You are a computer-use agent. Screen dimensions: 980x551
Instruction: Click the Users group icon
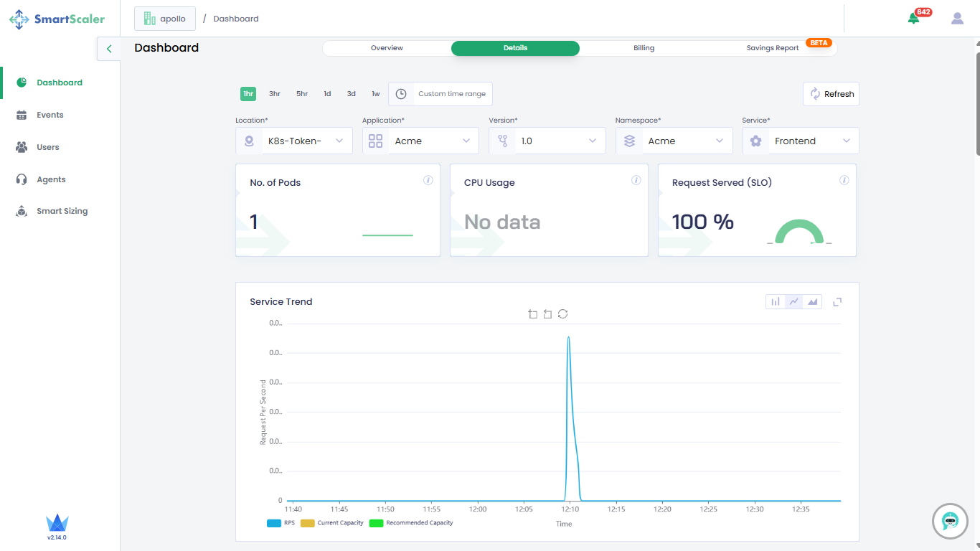pos(22,147)
